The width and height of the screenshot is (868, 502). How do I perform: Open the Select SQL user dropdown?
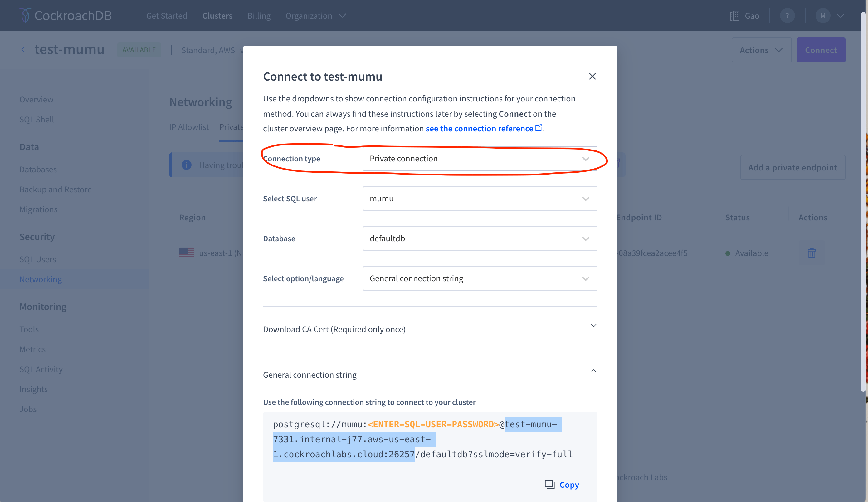pyautogui.click(x=480, y=199)
